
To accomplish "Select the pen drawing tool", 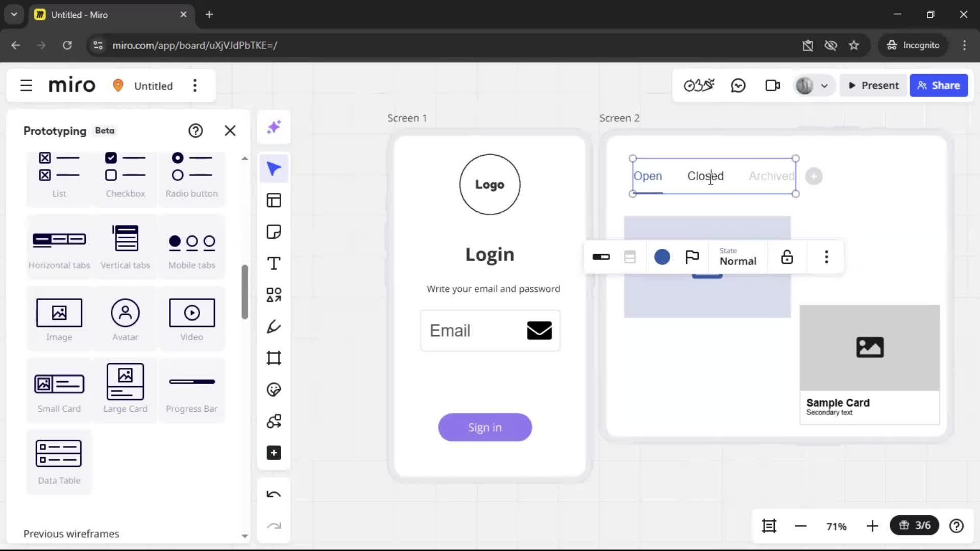I will coord(274,327).
